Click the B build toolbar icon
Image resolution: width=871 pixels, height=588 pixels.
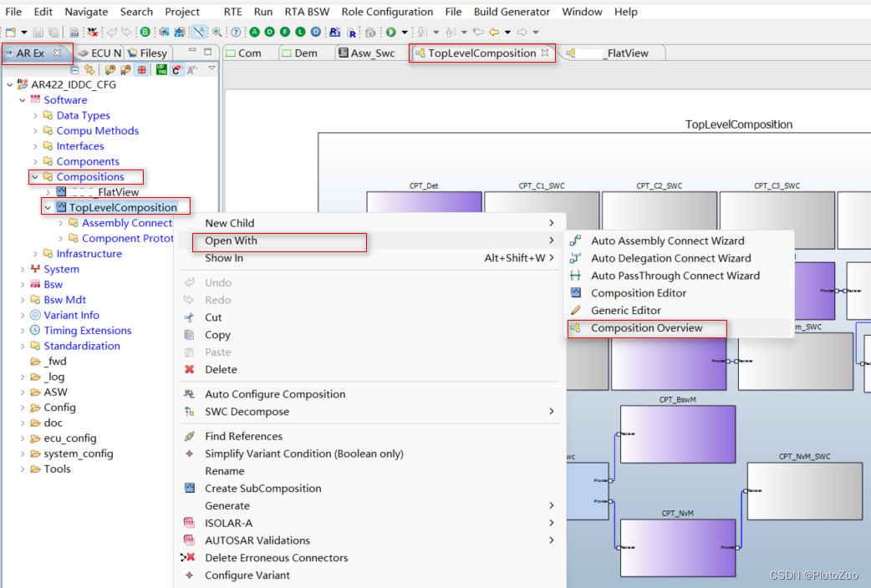[145, 31]
